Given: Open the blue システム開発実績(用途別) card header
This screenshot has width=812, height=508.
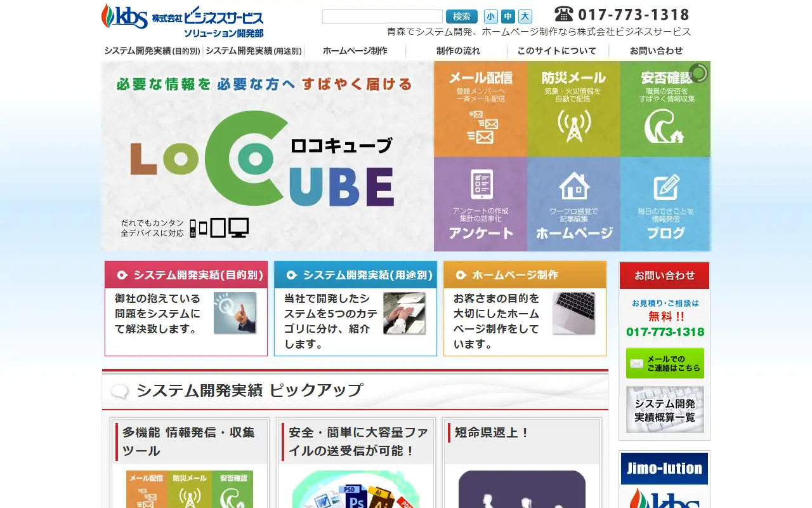Looking at the screenshot, I should tap(355, 275).
